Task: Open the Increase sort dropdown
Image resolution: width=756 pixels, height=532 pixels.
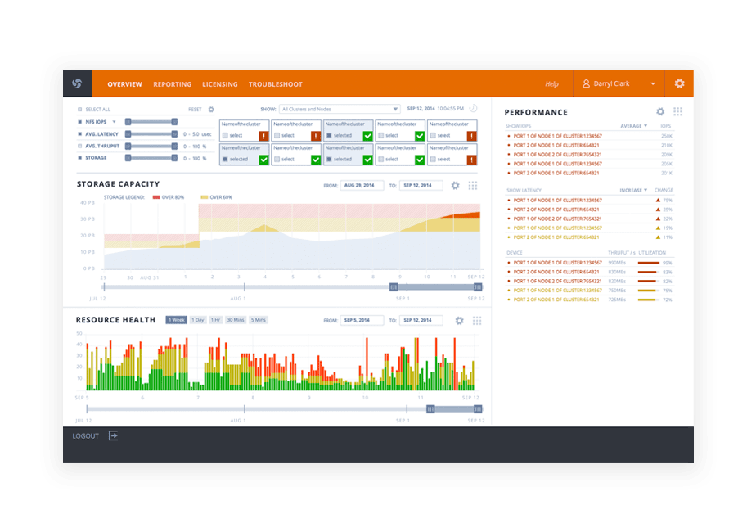Action: pyautogui.click(x=633, y=190)
